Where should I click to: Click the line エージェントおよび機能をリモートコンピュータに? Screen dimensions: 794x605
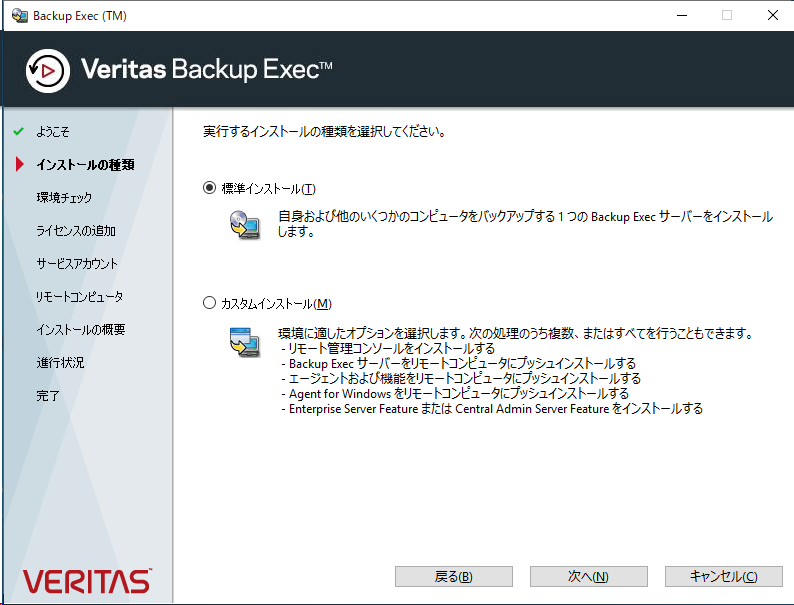click(x=461, y=378)
